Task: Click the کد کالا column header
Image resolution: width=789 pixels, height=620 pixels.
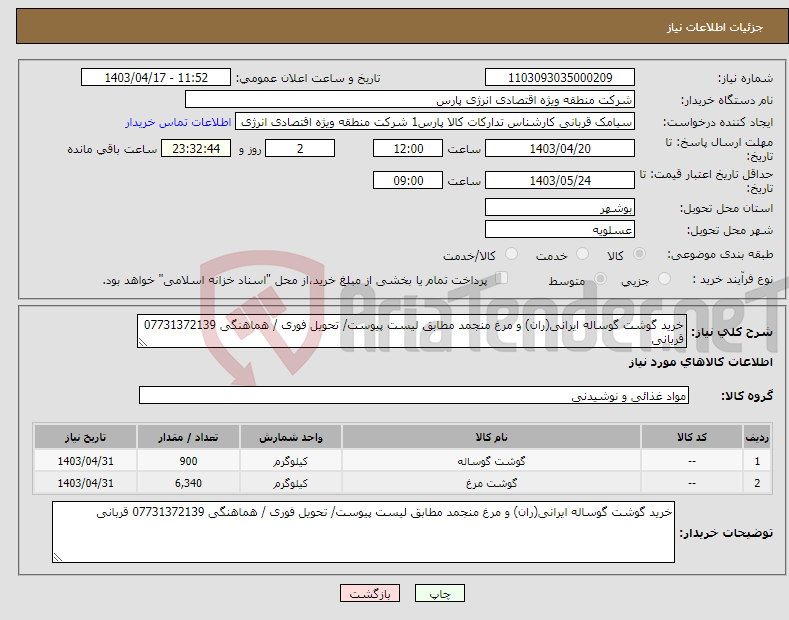Action: pos(692,437)
